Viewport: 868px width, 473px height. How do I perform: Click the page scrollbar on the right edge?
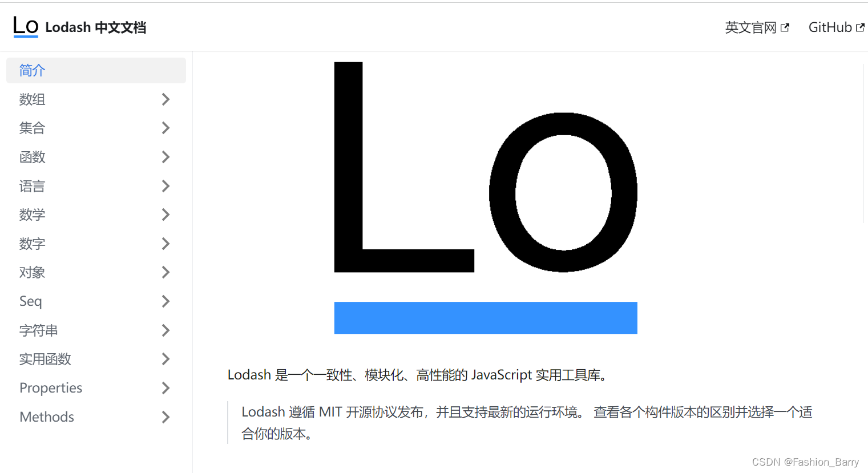863,143
